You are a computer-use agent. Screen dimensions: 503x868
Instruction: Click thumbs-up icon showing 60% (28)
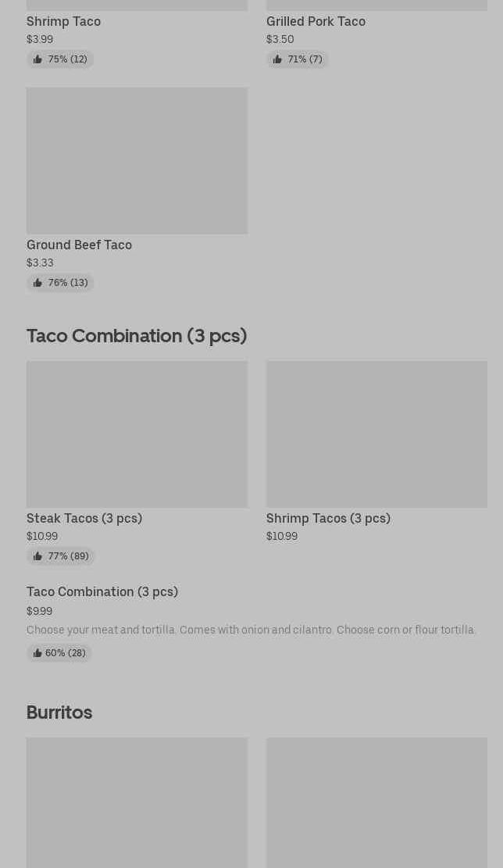tap(37, 653)
